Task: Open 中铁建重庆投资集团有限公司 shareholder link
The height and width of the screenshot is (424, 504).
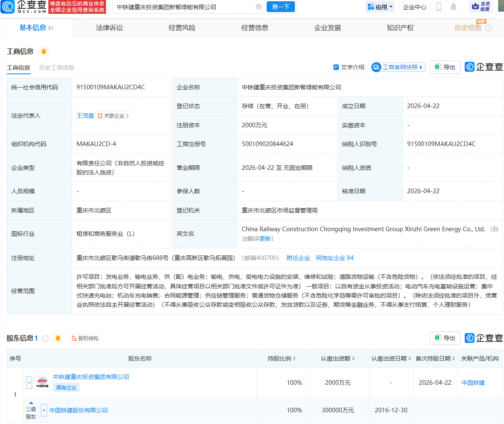Action: (x=91, y=377)
